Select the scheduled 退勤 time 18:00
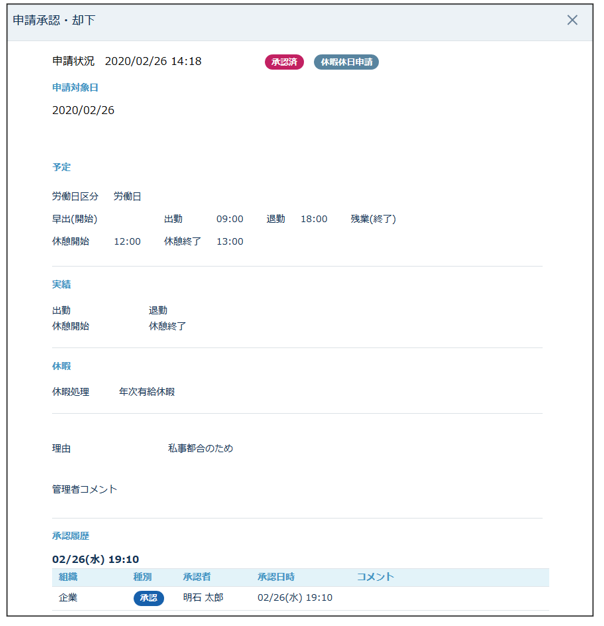 point(313,219)
